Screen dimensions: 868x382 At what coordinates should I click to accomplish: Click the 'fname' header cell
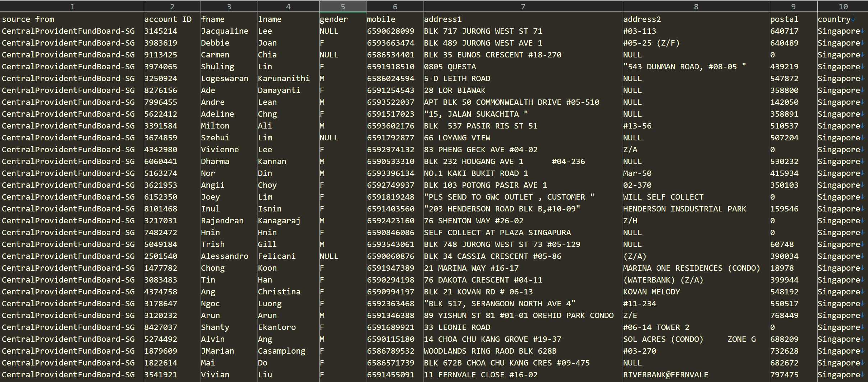[x=213, y=19]
